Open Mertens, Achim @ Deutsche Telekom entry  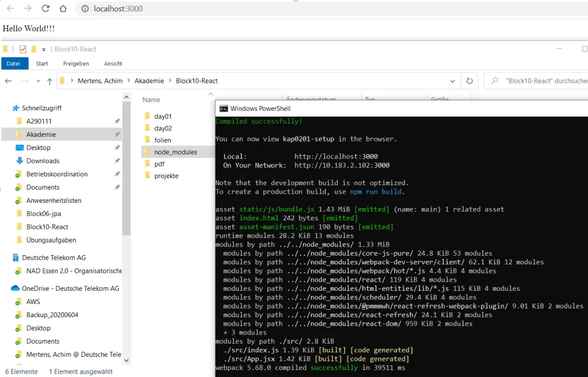pos(74,355)
